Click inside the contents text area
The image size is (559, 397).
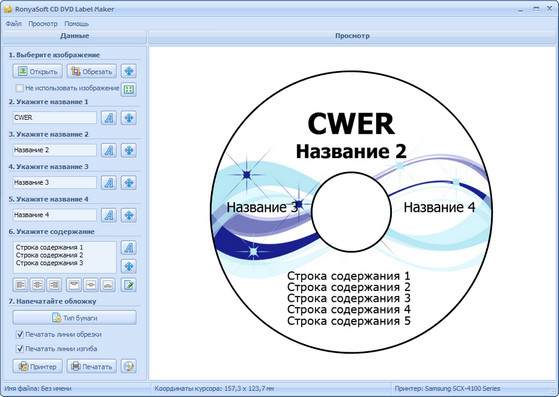click(65, 257)
